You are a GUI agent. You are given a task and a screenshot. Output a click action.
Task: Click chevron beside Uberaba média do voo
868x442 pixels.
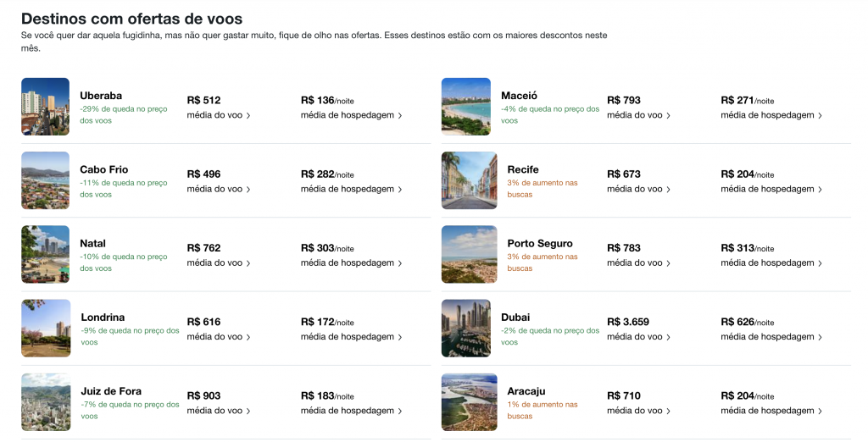pos(248,116)
